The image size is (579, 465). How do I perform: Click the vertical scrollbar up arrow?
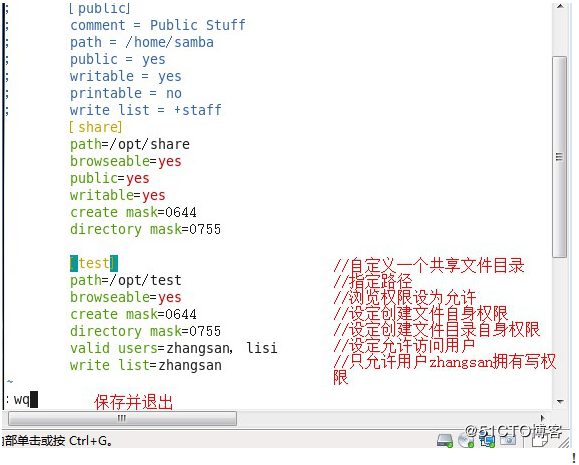click(x=560, y=7)
